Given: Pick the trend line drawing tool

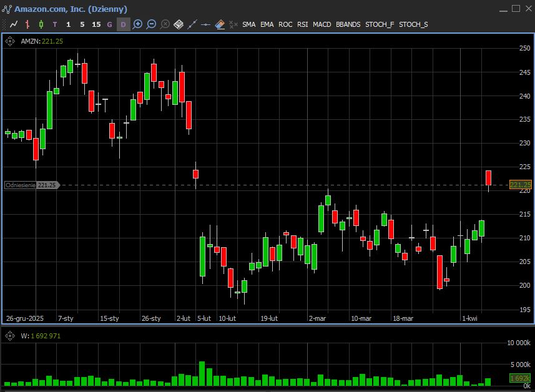Looking at the screenshot, I should coord(192,24).
